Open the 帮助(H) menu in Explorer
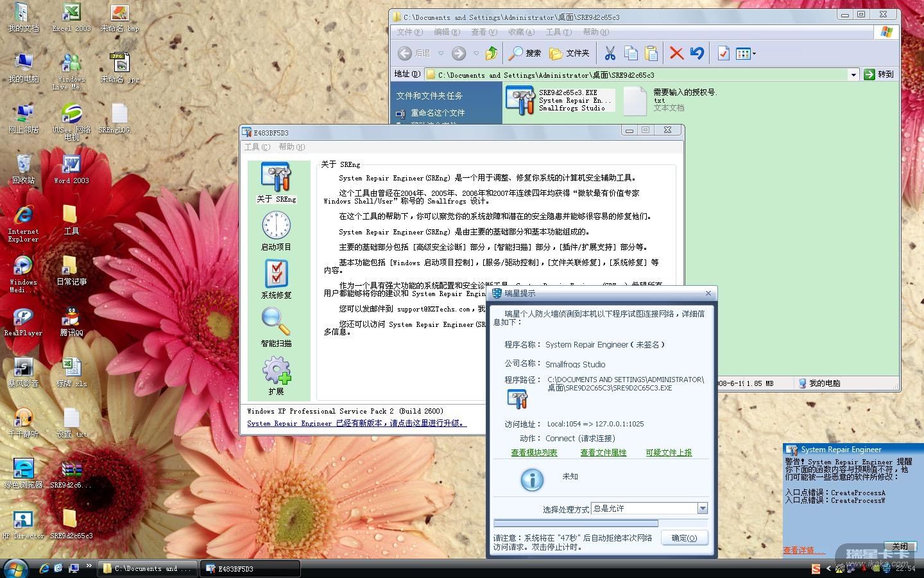This screenshot has height=578, width=924. 595,31
